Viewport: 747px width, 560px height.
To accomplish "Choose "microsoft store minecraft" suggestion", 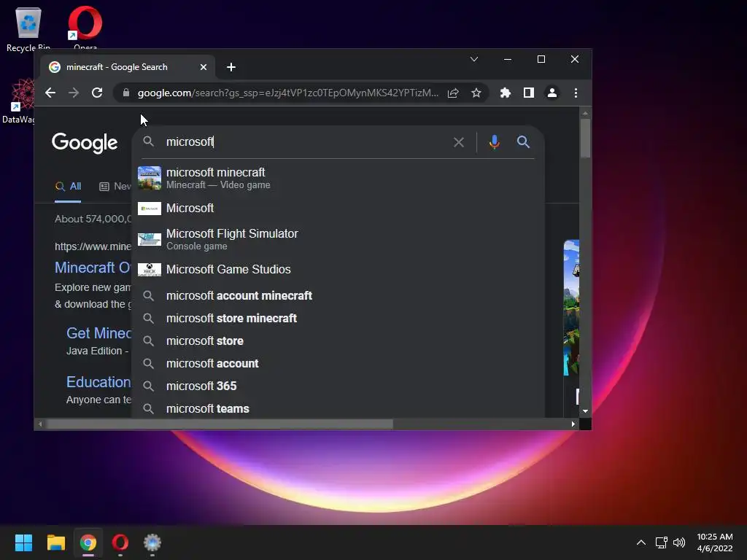I will (338, 318).
